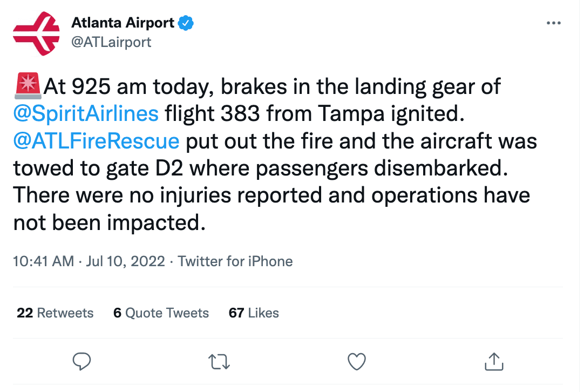Click the Jul 10, 2022 date
The width and height of the screenshot is (584, 392).
pyautogui.click(x=125, y=262)
